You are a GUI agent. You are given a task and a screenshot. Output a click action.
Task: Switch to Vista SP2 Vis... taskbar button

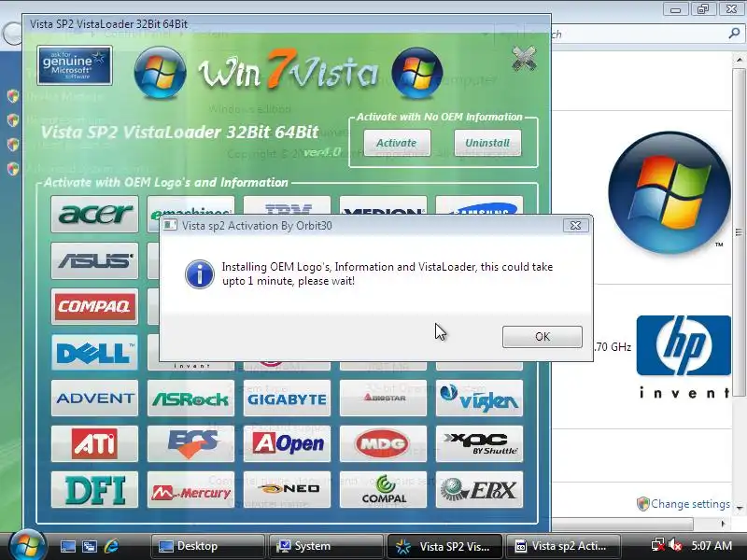[444, 546]
